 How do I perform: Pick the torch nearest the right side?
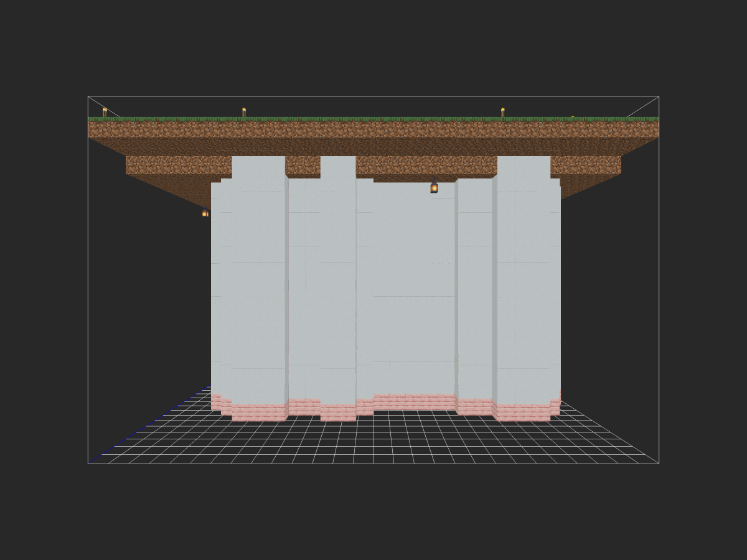(x=503, y=113)
